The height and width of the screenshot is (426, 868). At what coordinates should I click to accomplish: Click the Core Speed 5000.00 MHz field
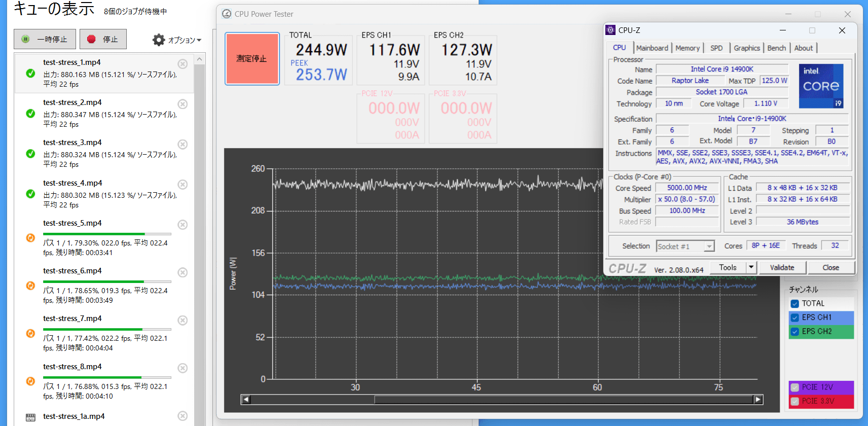pyautogui.click(x=687, y=188)
